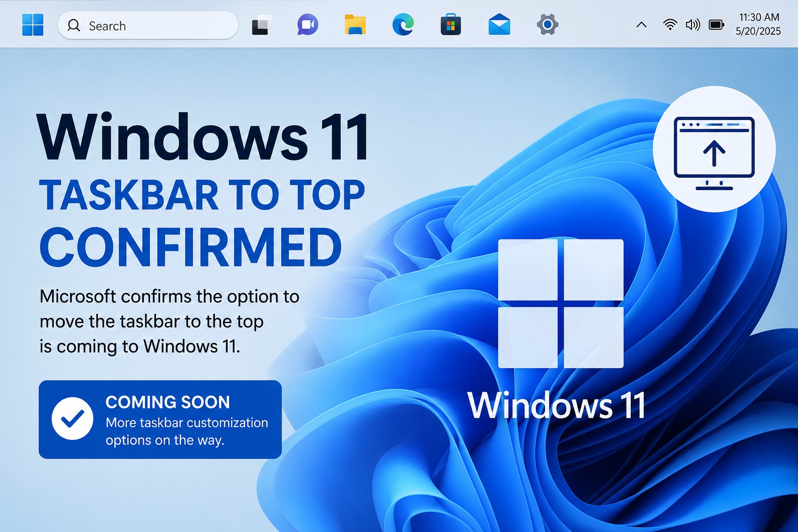Click the volume speaker icon

[x=693, y=24]
